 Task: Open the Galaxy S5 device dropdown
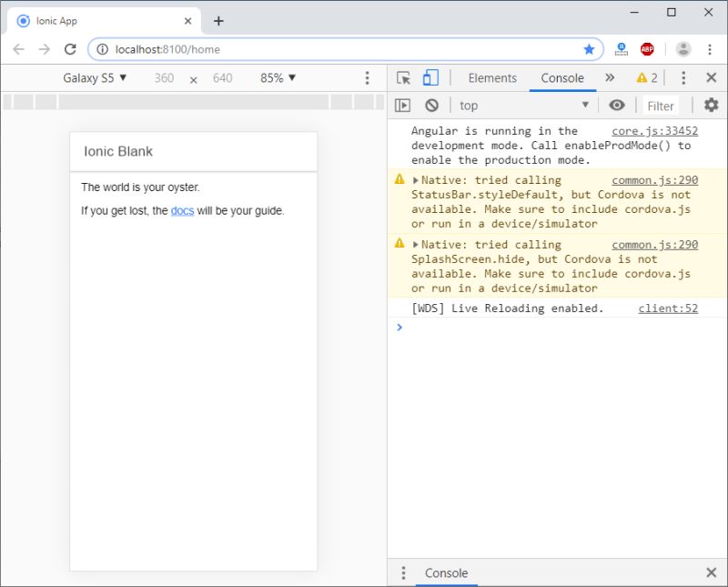pos(95,77)
